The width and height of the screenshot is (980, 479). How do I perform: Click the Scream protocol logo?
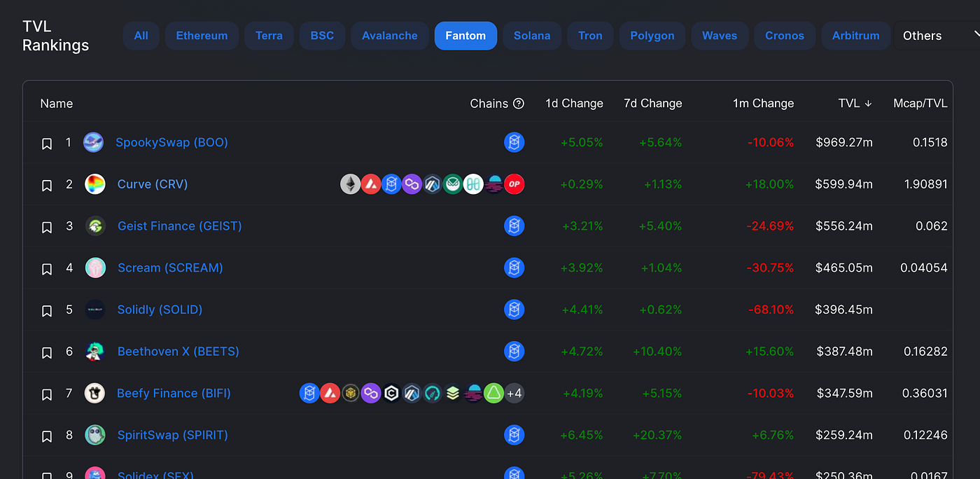[x=95, y=268]
